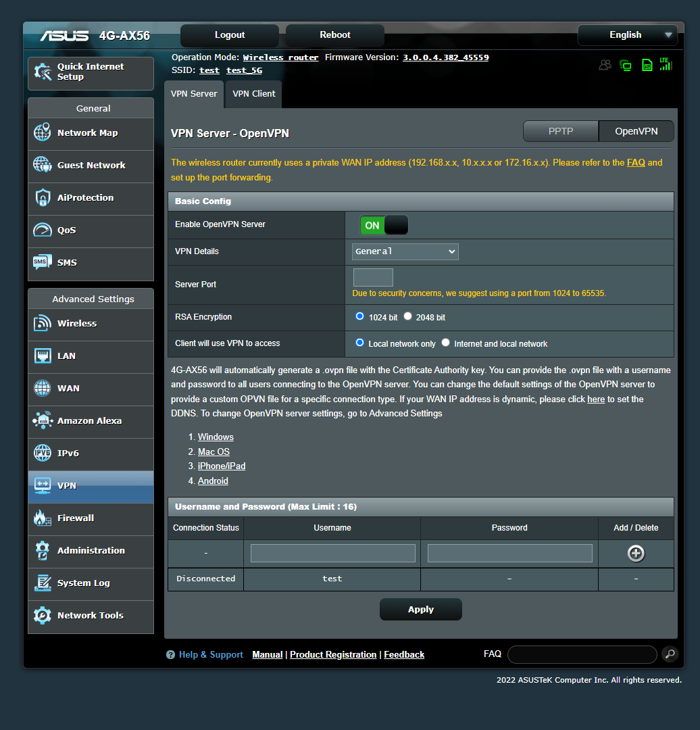This screenshot has width=700, height=730.
Task: Select 2048 bit RSA encryption
Action: click(x=407, y=316)
